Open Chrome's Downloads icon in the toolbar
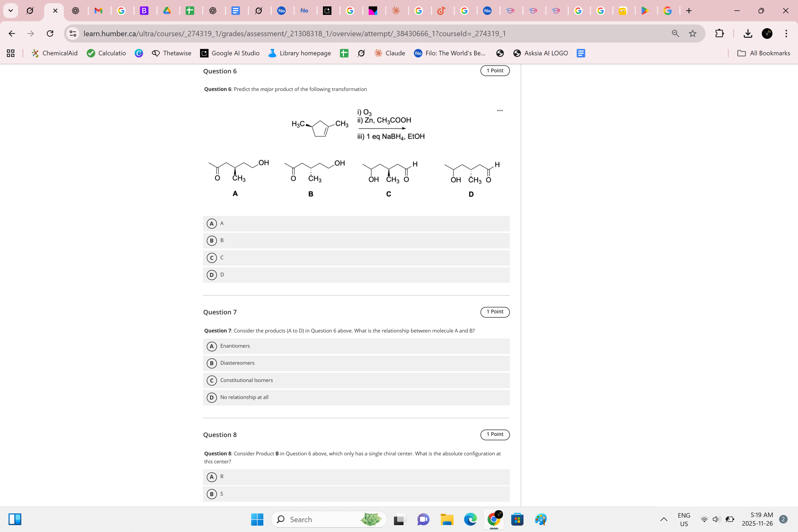 point(747,33)
